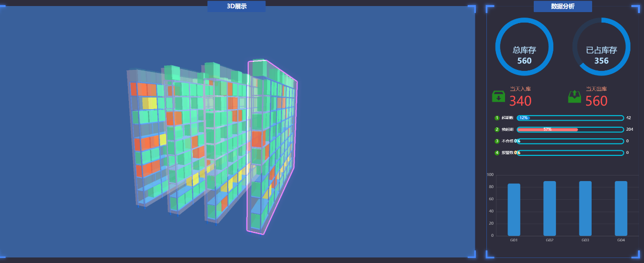Click the red 560 outbound count
Screen dimensions: 644x263
(596, 101)
